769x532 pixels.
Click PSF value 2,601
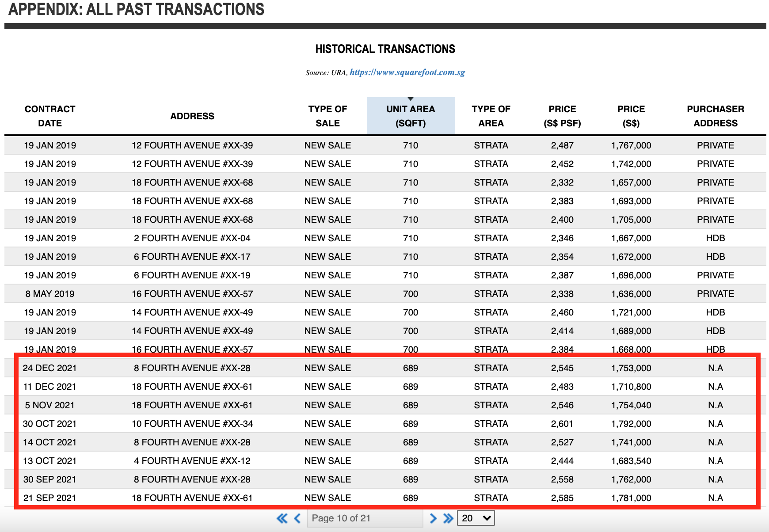(562, 424)
